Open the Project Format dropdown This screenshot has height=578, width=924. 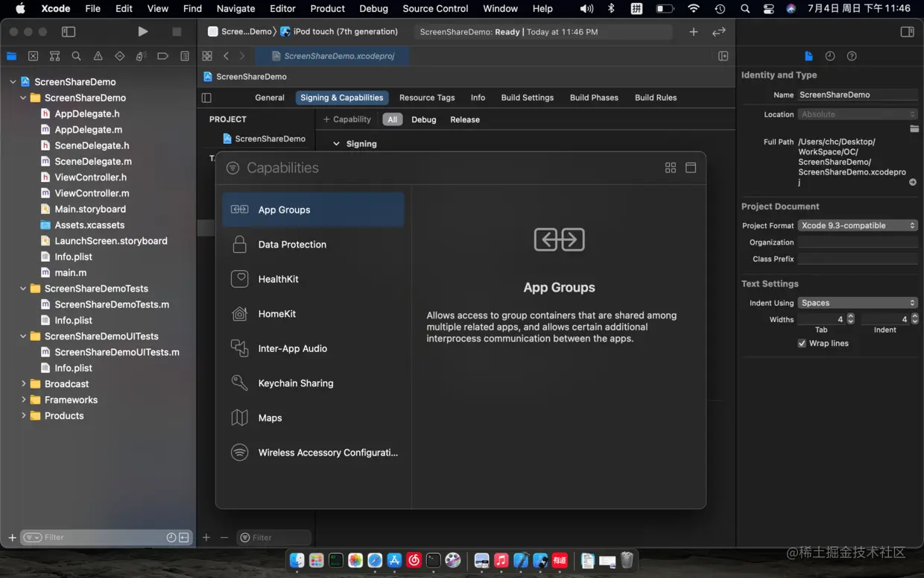click(x=858, y=225)
